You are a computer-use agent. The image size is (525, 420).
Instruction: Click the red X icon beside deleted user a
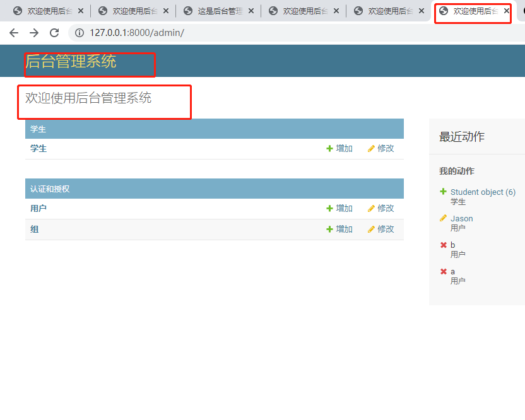(x=444, y=271)
